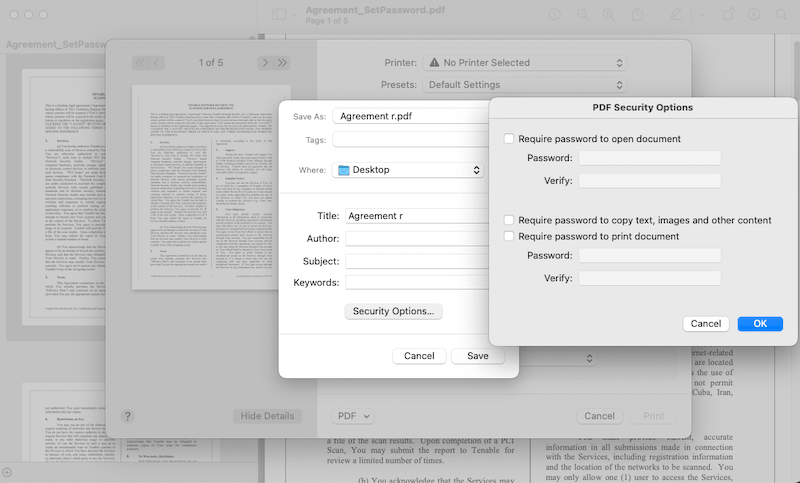Show the Markup toolbar icon
Viewport: 800px width, 483px height.
click(754, 15)
